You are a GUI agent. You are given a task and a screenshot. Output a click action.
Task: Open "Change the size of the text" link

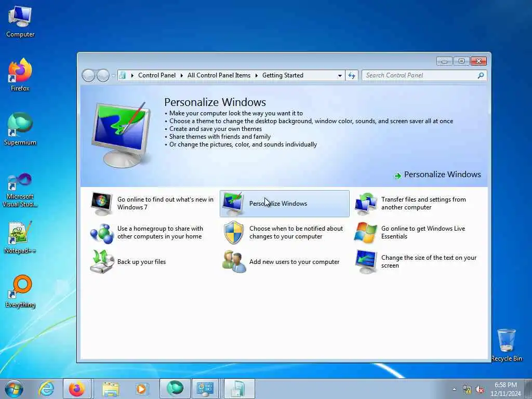pyautogui.click(x=429, y=262)
